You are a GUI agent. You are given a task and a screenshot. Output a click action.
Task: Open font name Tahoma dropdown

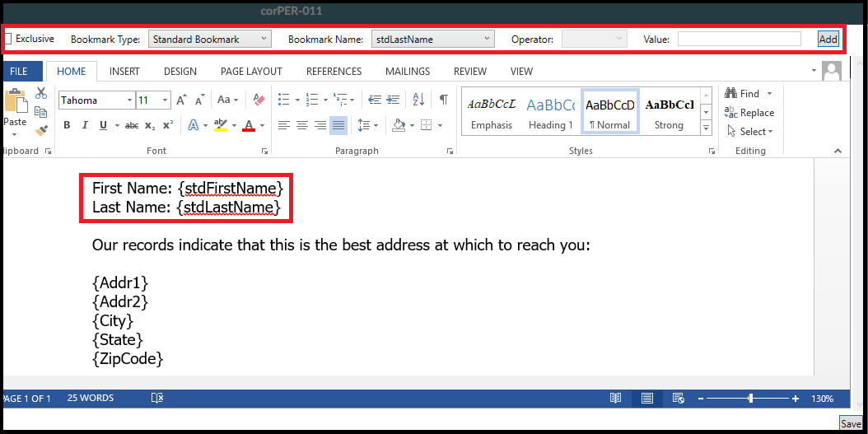click(130, 100)
